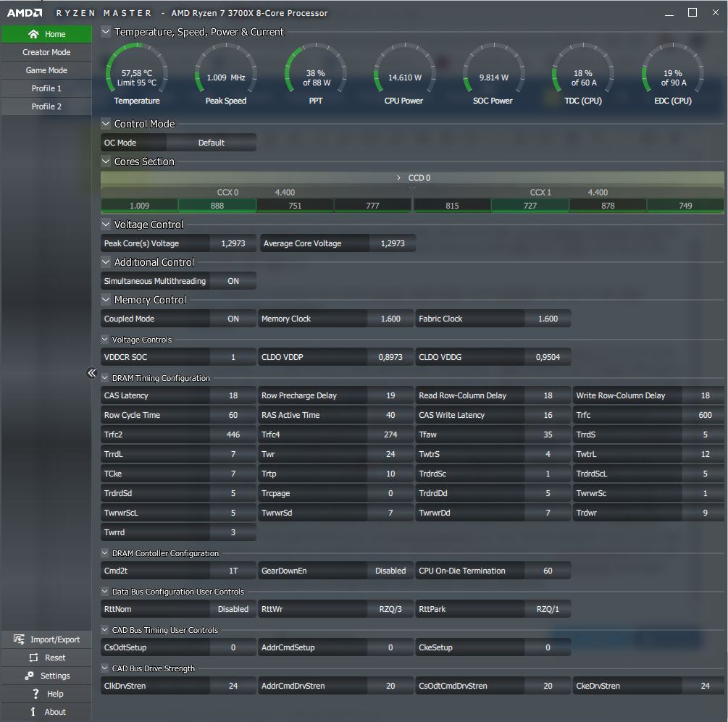Open Settings from sidebar
This screenshot has height=722, width=728.
pyautogui.click(x=46, y=676)
